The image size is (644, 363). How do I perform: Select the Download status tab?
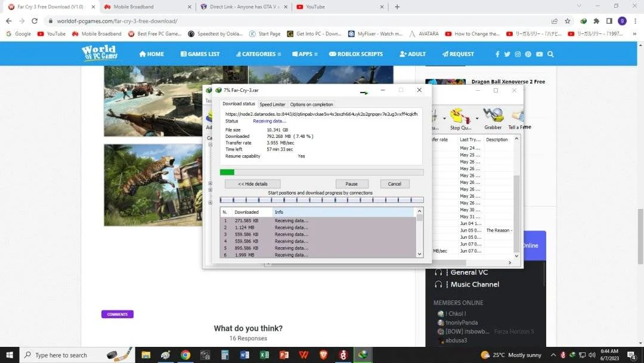(x=239, y=104)
